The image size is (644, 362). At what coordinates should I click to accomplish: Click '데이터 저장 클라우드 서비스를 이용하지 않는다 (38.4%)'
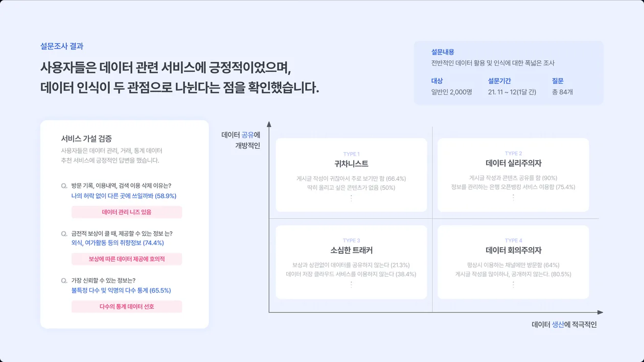coord(351,275)
